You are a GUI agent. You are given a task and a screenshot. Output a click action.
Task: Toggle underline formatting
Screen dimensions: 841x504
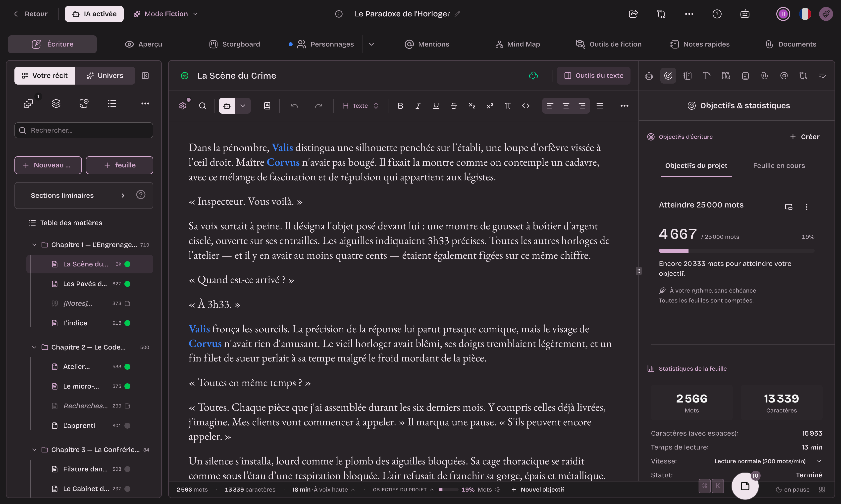tap(436, 106)
